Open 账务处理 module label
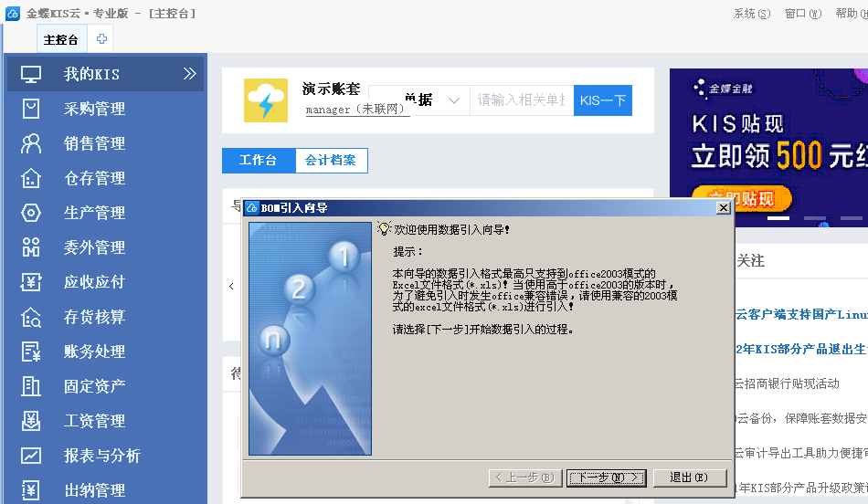Viewport: 868px width, 504px height. tap(94, 352)
